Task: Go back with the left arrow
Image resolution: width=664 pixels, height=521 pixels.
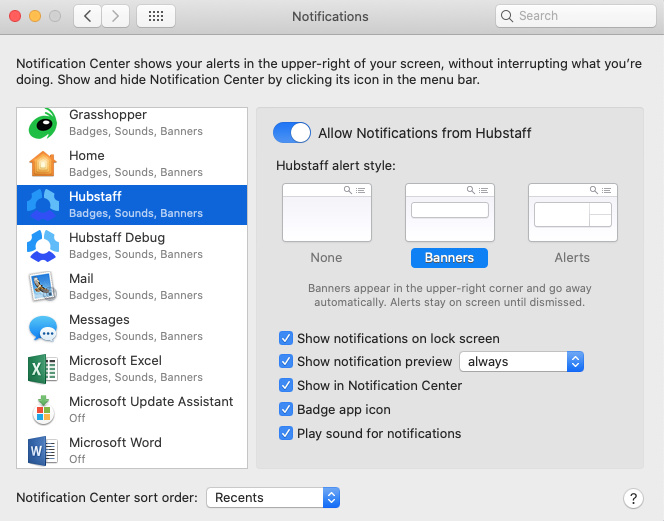Action: pos(88,16)
